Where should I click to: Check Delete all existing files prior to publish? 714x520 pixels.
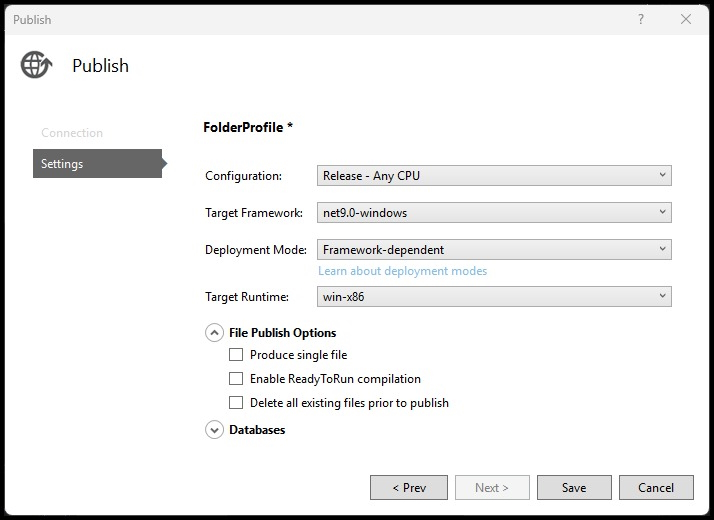coord(236,403)
